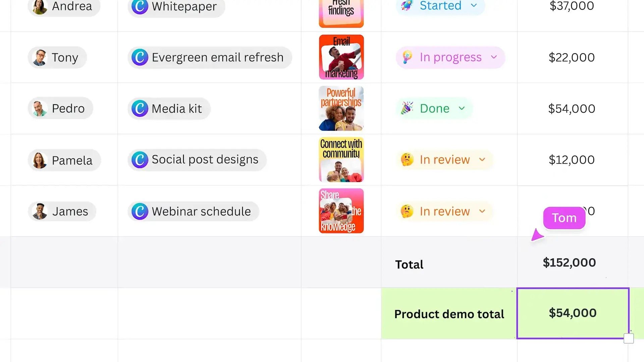
Task: Click the party popper emoji beside Done
Action: [407, 108]
